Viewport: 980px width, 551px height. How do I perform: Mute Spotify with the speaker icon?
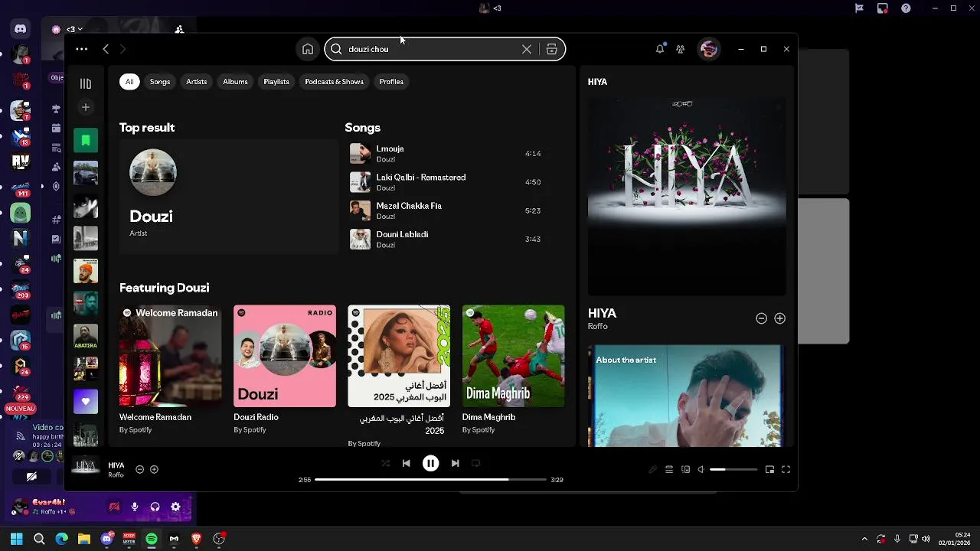click(x=701, y=469)
